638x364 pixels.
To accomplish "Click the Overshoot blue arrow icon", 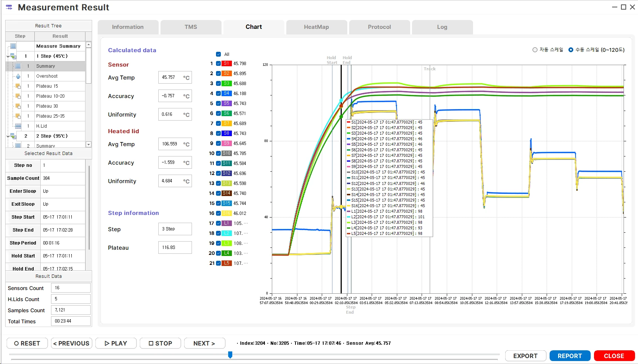I will [x=18, y=76].
